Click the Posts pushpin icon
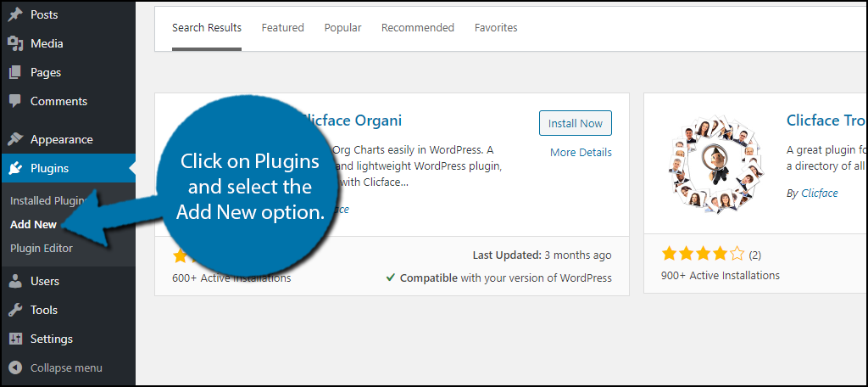The height and width of the screenshot is (387, 868). tap(15, 14)
